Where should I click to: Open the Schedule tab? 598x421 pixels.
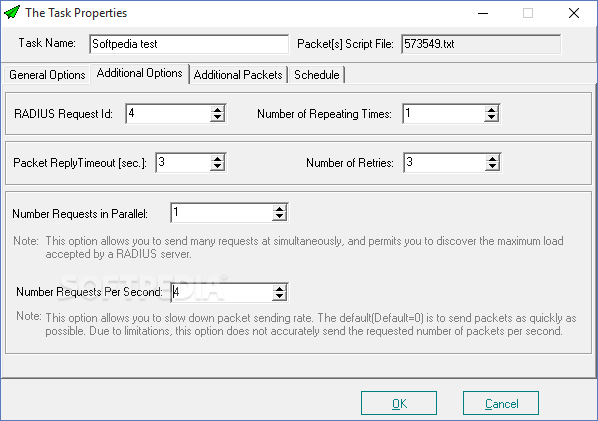coord(317,75)
